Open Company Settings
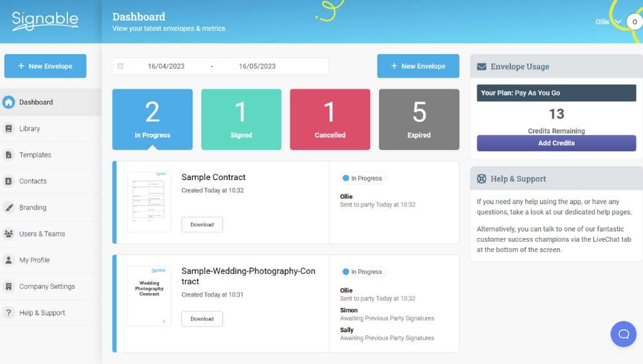The height and width of the screenshot is (364, 643). [x=50, y=286]
